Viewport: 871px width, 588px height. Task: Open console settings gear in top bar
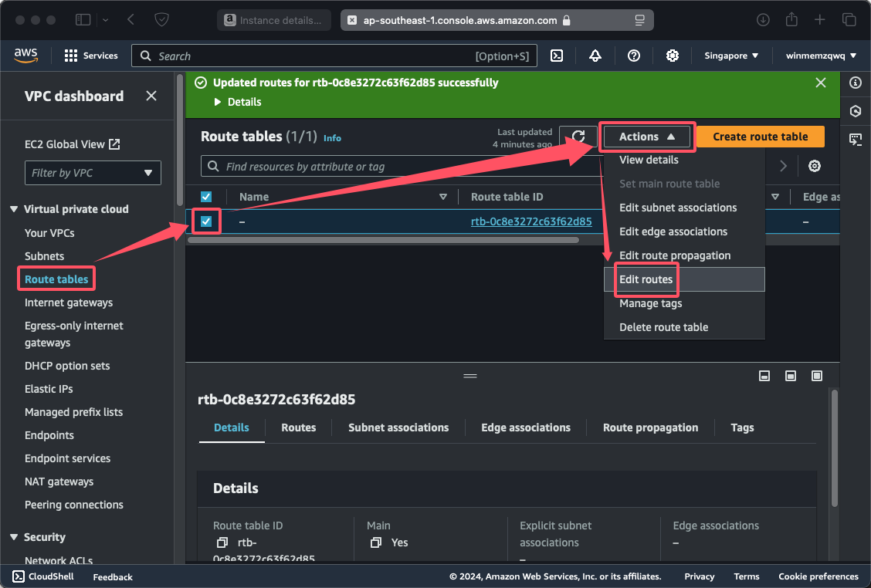[x=672, y=56]
